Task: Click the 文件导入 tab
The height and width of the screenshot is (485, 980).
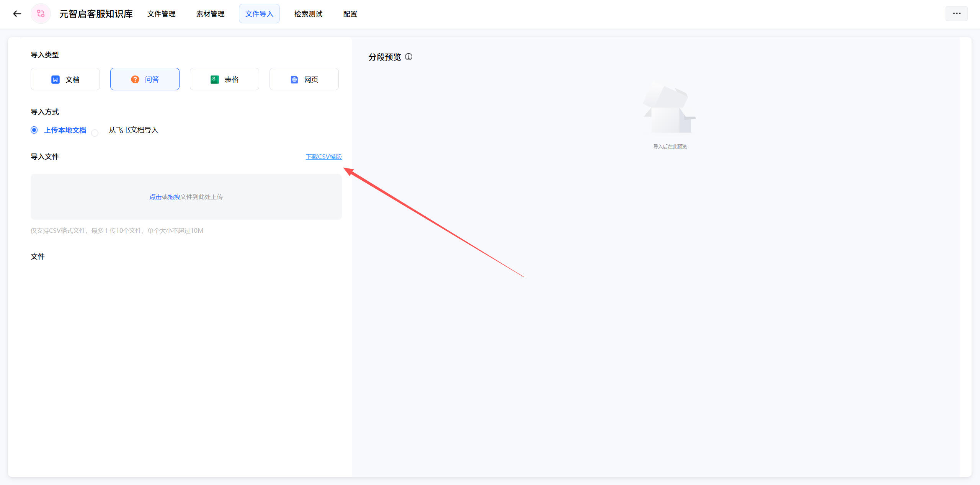Action: point(259,14)
